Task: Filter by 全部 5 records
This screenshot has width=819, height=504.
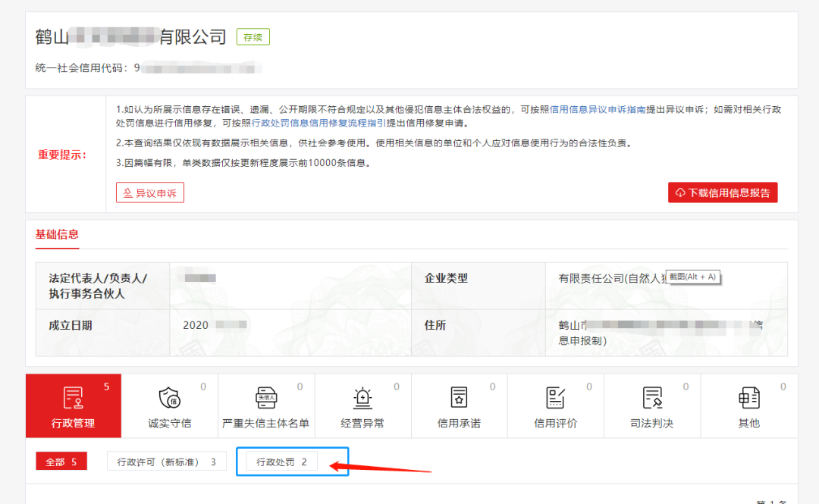Action: point(61,462)
